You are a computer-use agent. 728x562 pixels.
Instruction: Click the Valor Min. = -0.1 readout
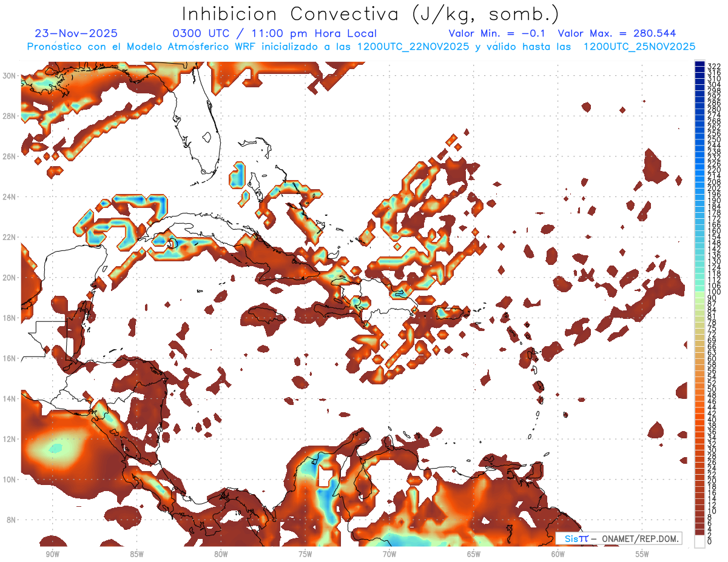(x=497, y=33)
